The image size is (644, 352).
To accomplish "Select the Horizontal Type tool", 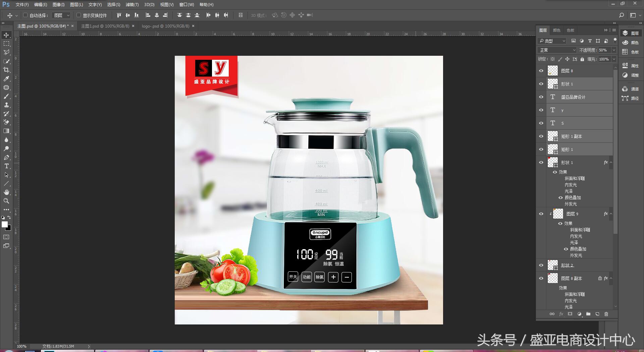I will point(6,166).
